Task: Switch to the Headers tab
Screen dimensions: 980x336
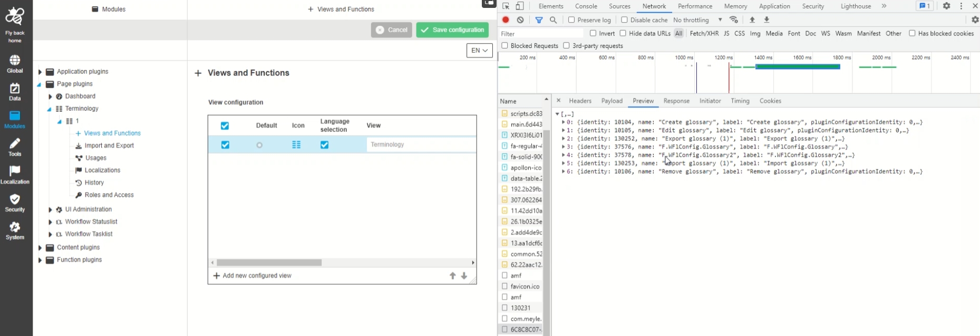Action: click(580, 101)
